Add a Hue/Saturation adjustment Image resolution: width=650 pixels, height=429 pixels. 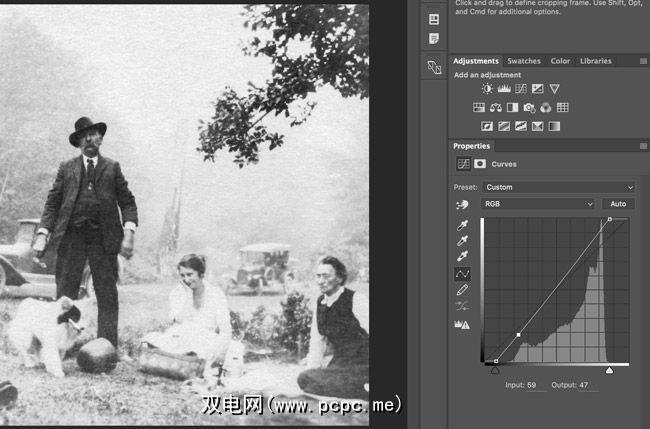(x=479, y=108)
